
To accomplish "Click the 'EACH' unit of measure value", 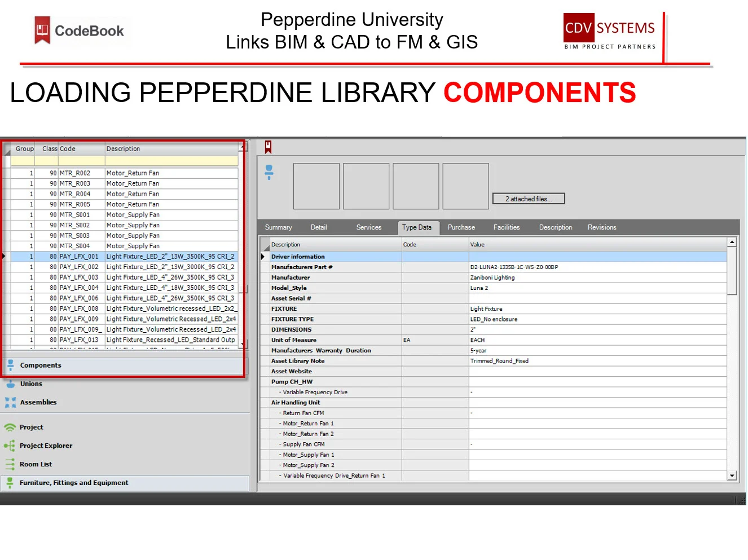I will click(x=477, y=340).
